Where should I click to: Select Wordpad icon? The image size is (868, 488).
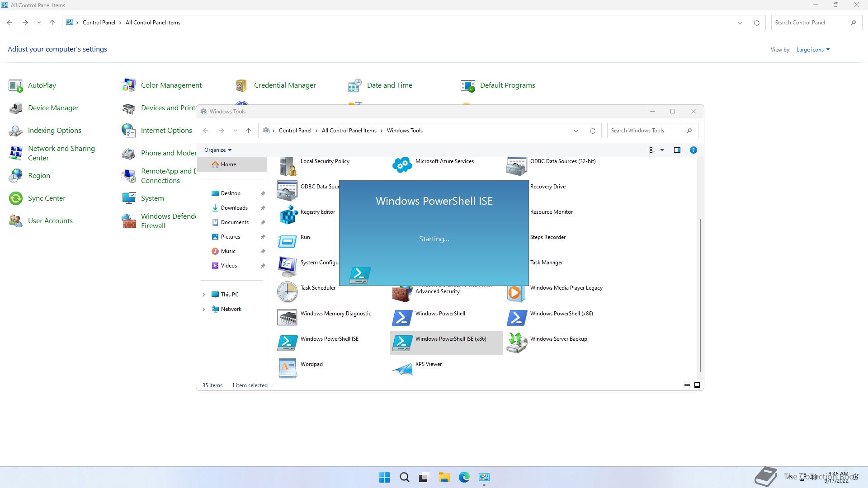pyautogui.click(x=288, y=368)
